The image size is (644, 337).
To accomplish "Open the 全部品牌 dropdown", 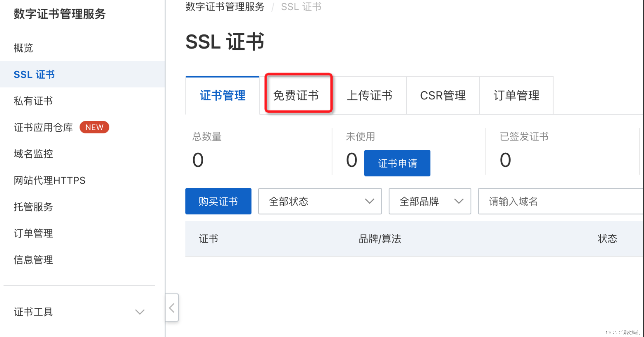I will (x=430, y=201).
